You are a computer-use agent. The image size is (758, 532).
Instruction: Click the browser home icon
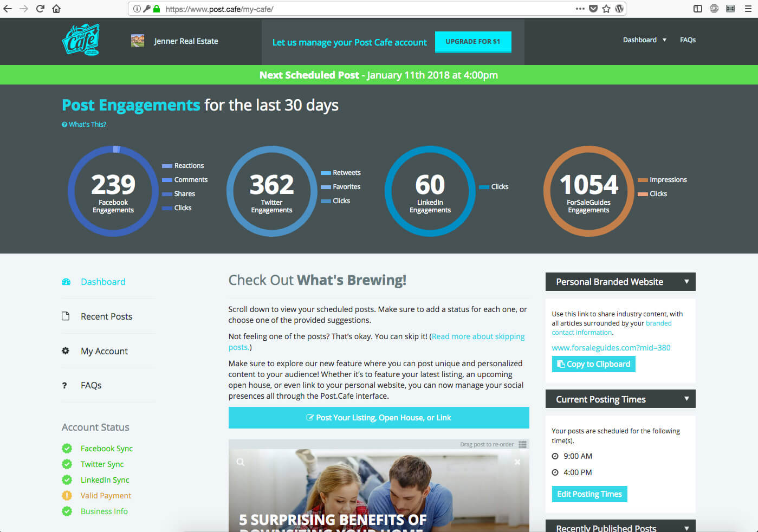(x=56, y=9)
